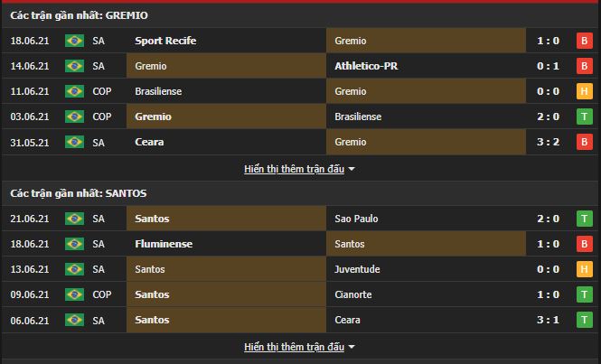601x364 pixels.
Task: Click the Brazil flag beside Ceara vs Gremio match
Action: click(x=74, y=142)
